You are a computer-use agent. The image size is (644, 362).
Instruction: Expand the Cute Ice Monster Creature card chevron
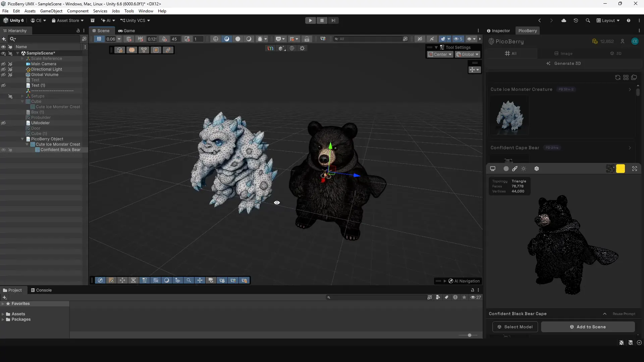(630, 89)
